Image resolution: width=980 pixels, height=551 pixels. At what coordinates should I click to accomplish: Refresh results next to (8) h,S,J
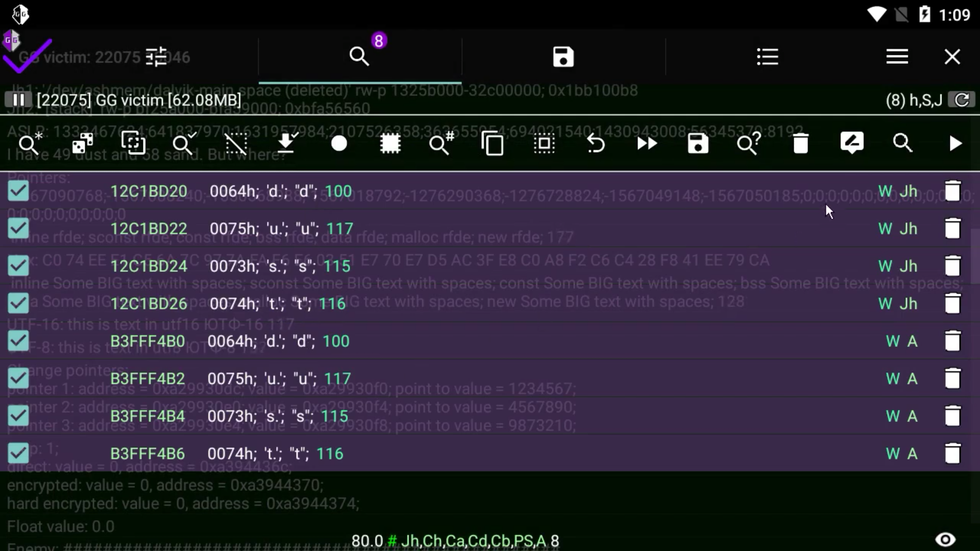point(963,99)
